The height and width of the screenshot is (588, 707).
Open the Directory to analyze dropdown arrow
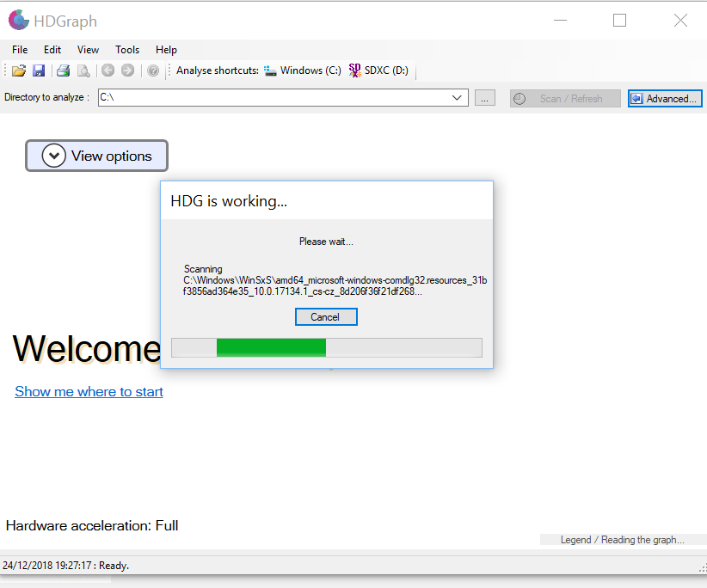[x=457, y=98]
